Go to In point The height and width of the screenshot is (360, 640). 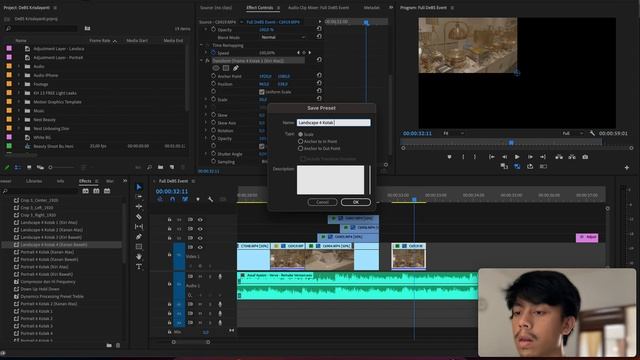492,157
